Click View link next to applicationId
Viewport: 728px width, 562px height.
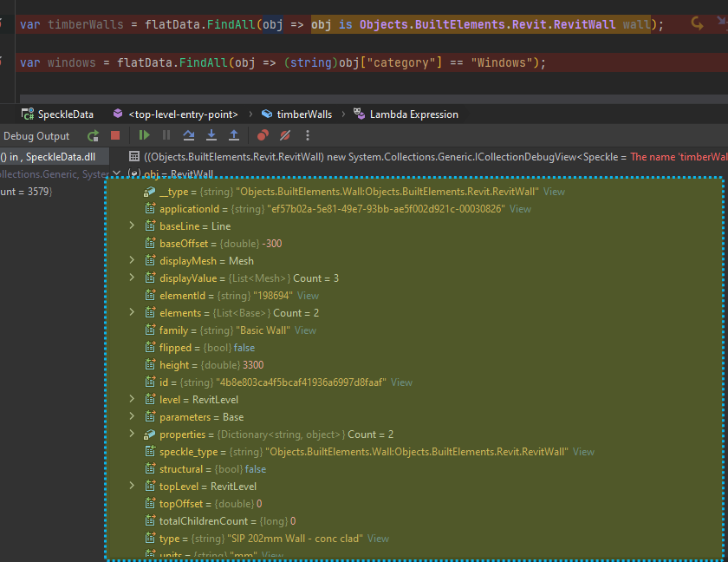click(x=520, y=209)
